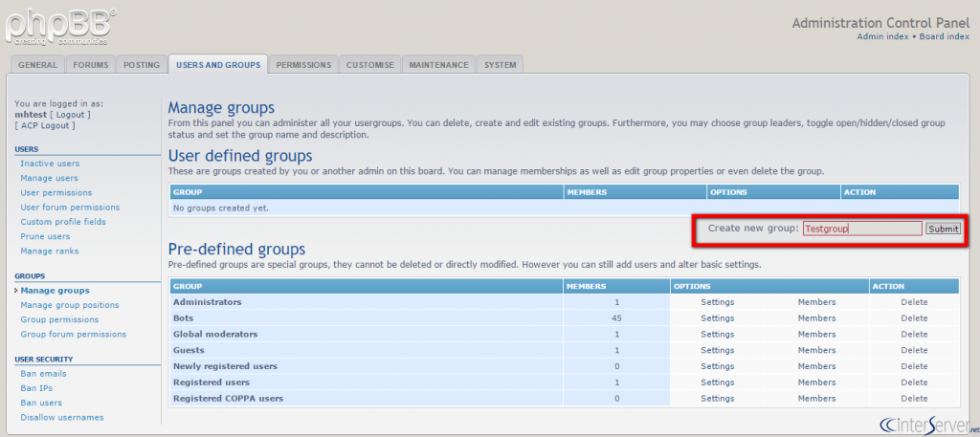Click Delete in Bots row

tap(914, 317)
